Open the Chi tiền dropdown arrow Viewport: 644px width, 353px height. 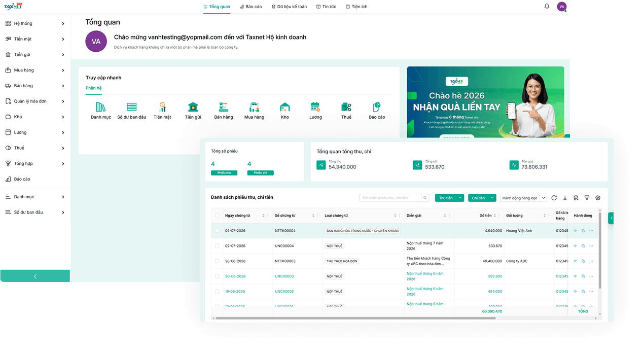point(492,198)
